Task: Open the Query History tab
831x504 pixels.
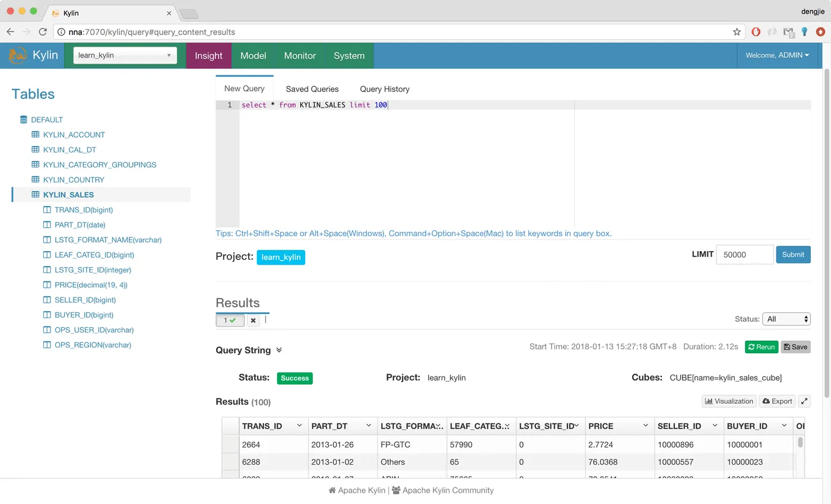Action: click(385, 89)
